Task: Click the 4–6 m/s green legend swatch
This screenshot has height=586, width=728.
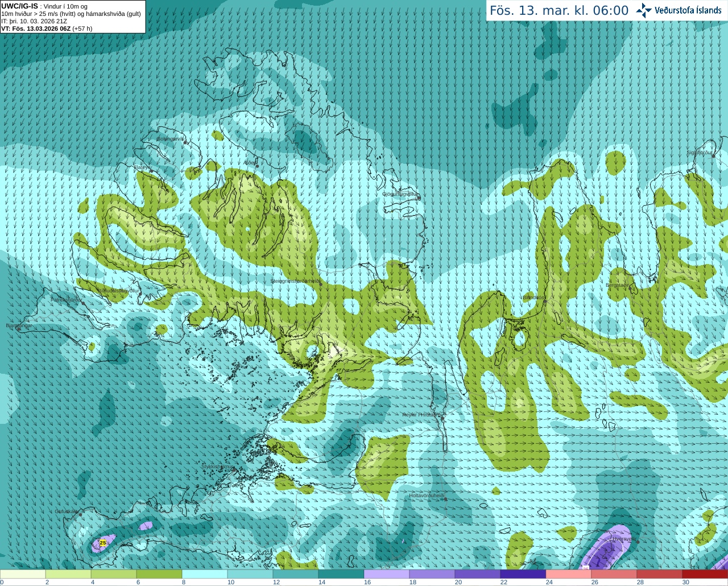Action: (x=114, y=574)
